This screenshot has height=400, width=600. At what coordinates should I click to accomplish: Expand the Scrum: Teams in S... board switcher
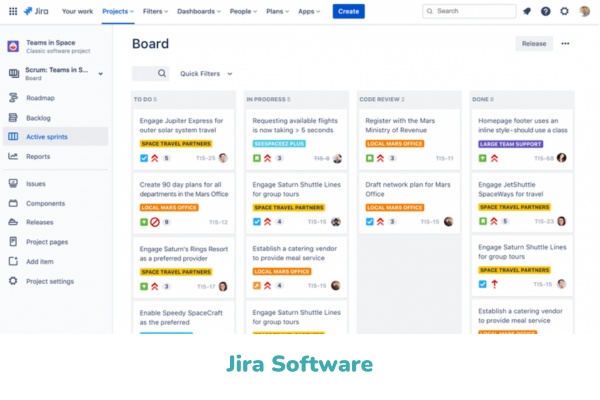[x=101, y=73]
